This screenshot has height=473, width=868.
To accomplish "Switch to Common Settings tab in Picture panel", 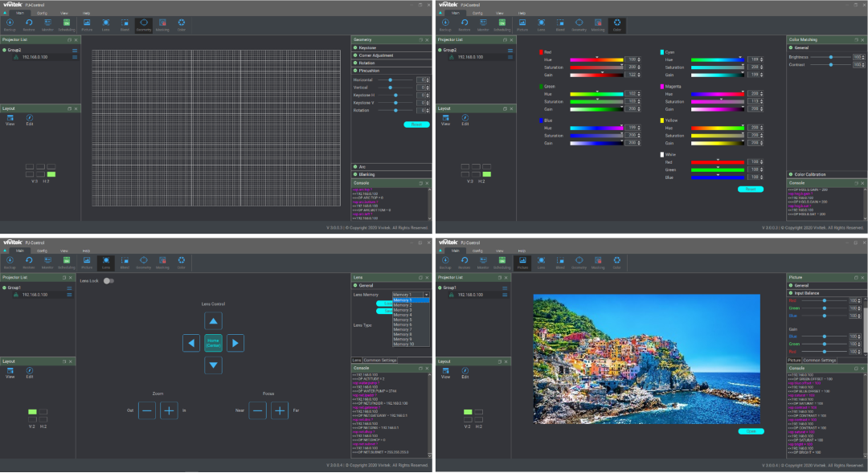I will point(820,361).
